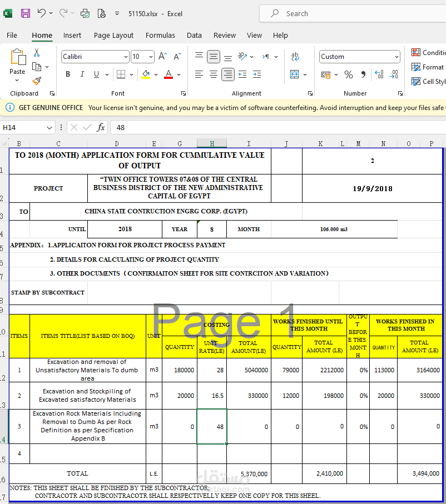Viewport: 446px width, 504px height.
Task: Open Fill Color palette arrow
Action: (156, 74)
